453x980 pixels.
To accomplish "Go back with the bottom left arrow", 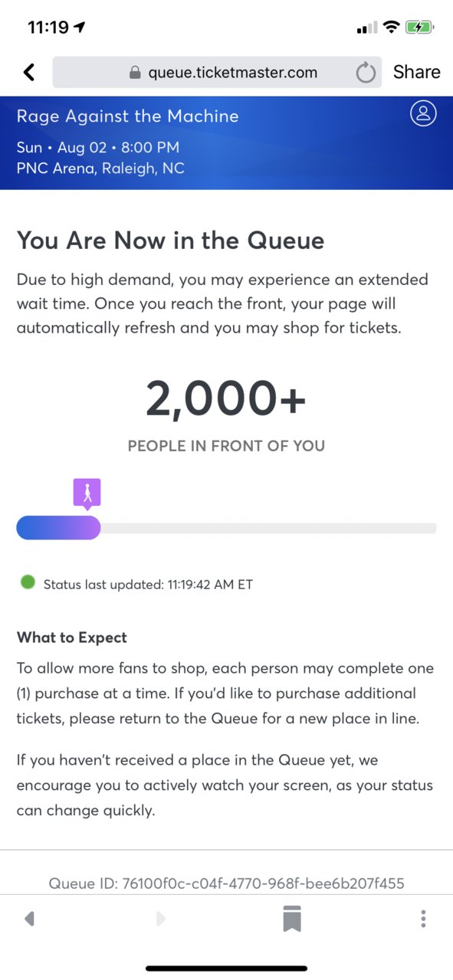I will pyautogui.click(x=29, y=919).
